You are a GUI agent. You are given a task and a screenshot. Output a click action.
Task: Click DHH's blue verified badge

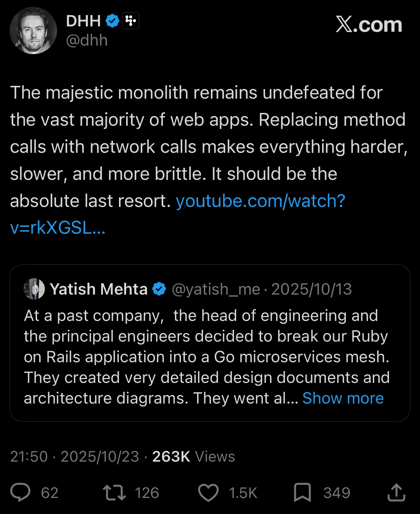point(112,21)
